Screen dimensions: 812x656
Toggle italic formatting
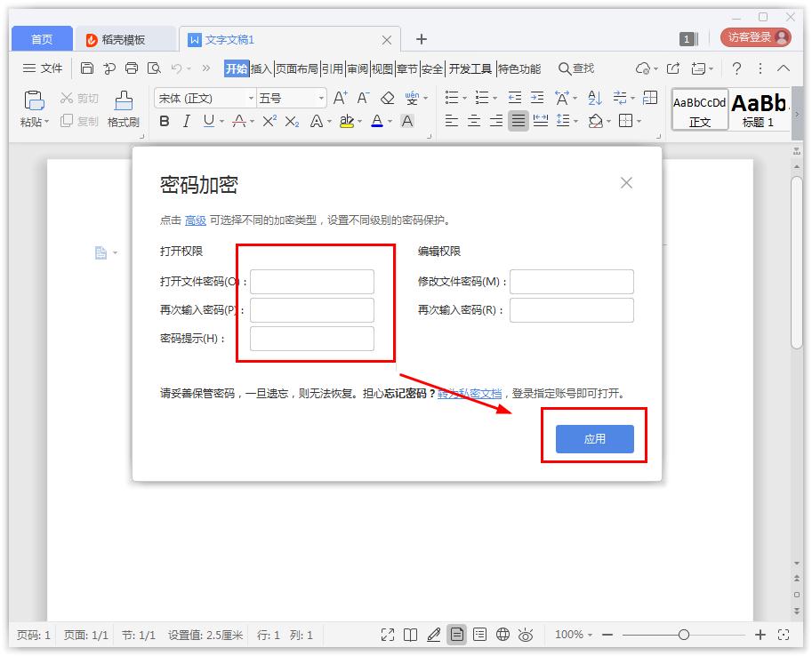[187, 122]
